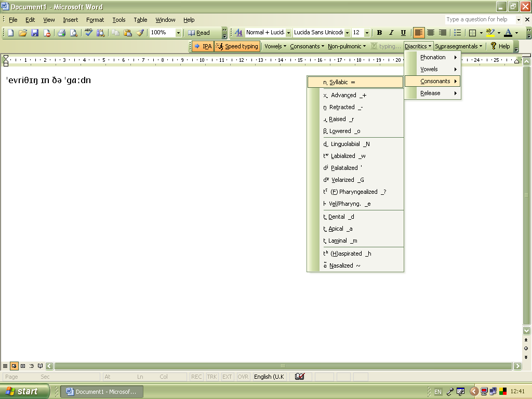The width and height of the screenshot is (532, 399).
Task: Choose Syllabic from the diacritics menu
Action: pyautogui.click(x=354, y=82)
